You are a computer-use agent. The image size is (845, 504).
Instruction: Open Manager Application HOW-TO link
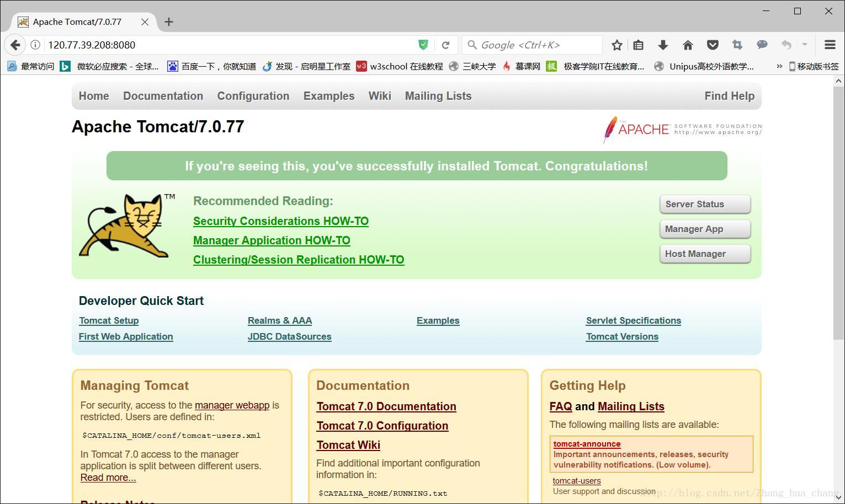coord(272,240)
